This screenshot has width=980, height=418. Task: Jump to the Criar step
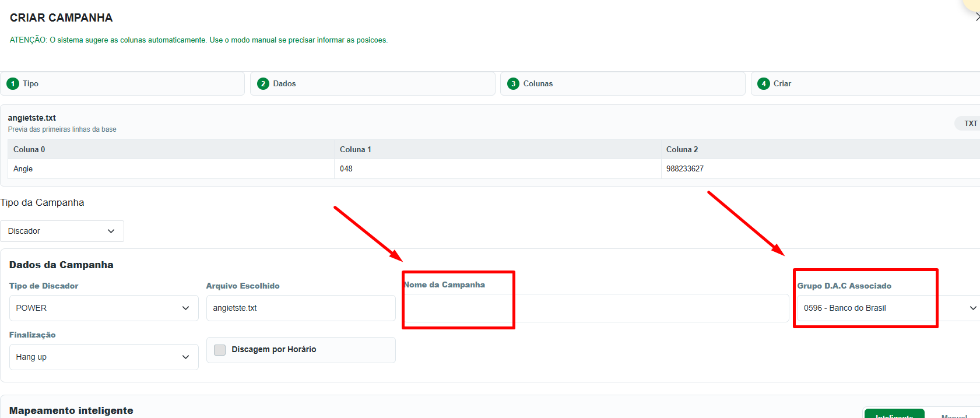coord(865,84)
